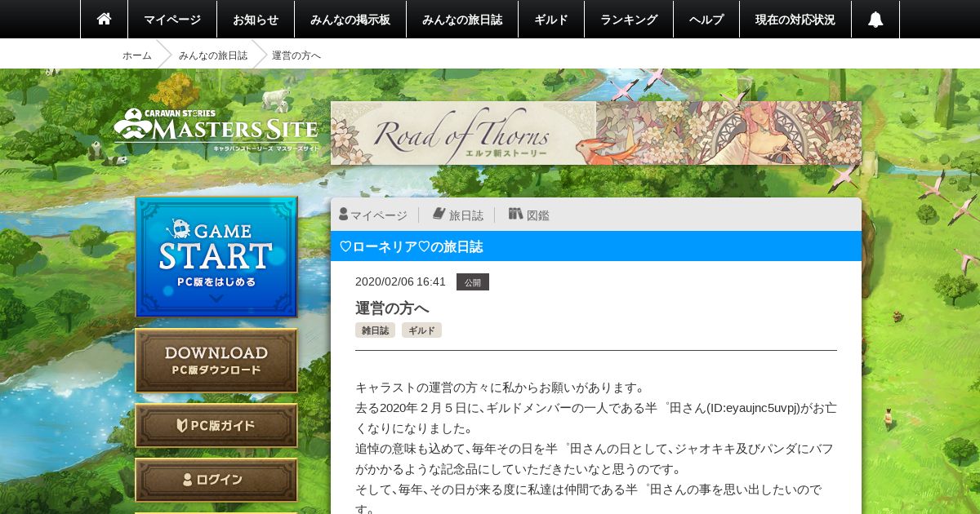Click the post title 運営の方へ
980x514 pixels.
(392, 308)
